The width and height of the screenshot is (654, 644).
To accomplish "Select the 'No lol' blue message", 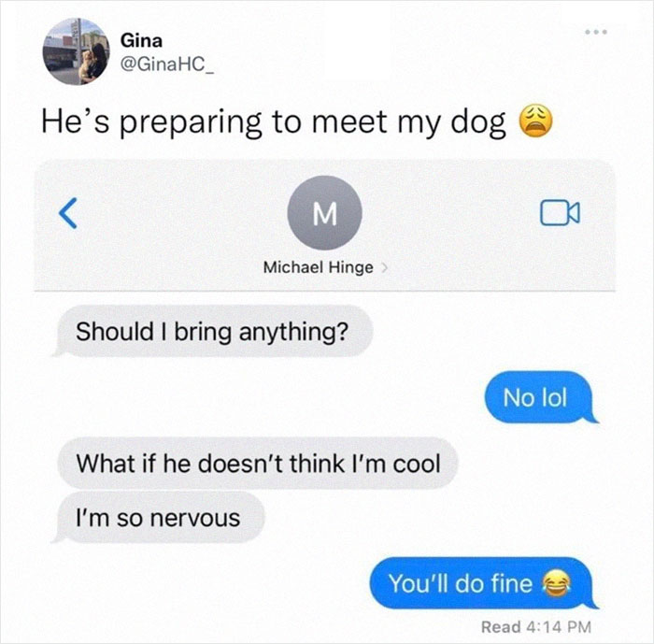I will pyautogui.click(x=541, y=397).
